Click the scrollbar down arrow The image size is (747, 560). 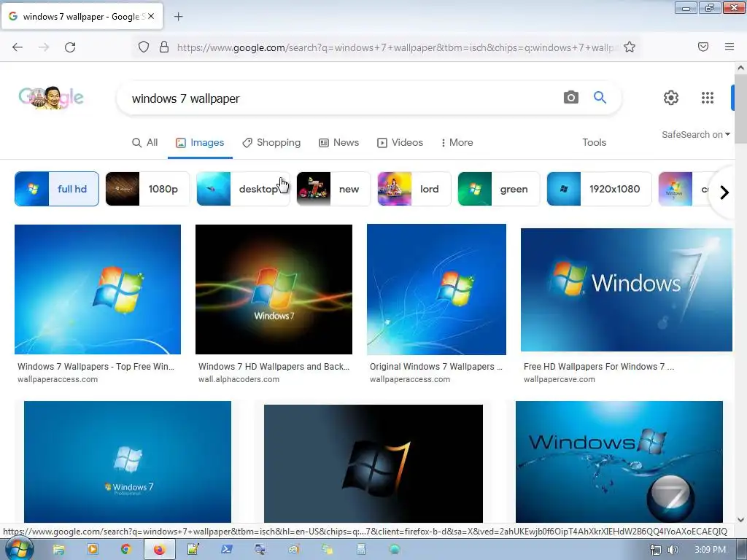(x=740, y=519)
